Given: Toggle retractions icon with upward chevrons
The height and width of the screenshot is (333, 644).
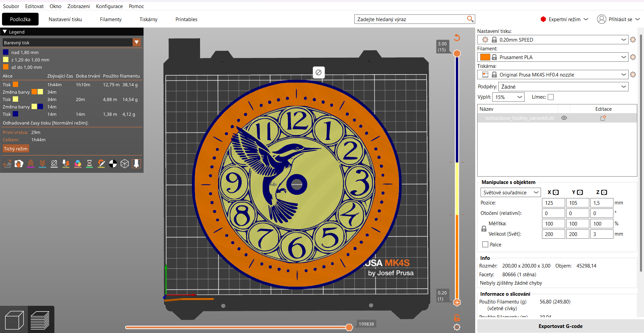Looking at the screenshot, I should pos(31,164).
